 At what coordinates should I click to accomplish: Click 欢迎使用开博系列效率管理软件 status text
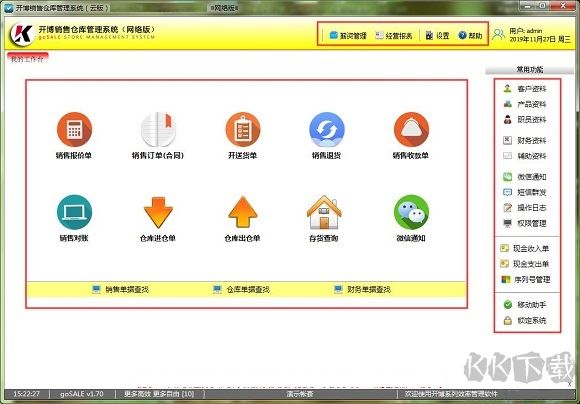451,394
